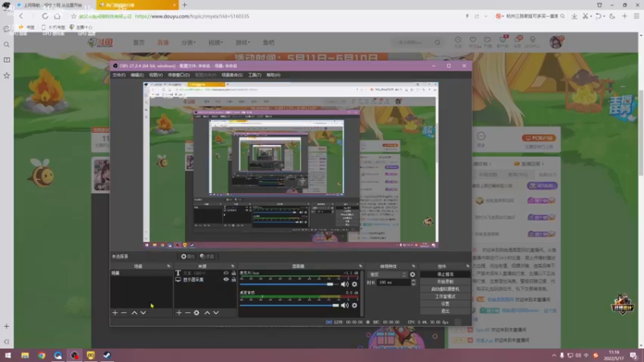The height and width of the screenshot is (362, 644).
Task: Open the Douyu 视频 nav dropdown
Action: coord(215,43)
